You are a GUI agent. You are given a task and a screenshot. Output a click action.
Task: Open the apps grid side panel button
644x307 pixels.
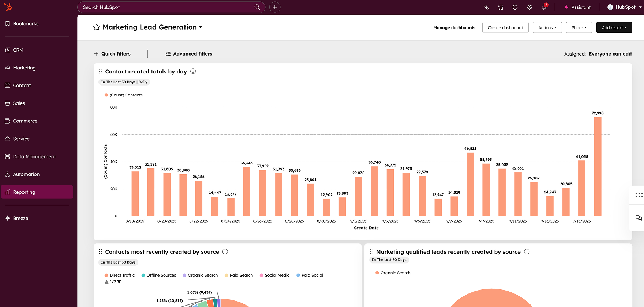(639, 195)
